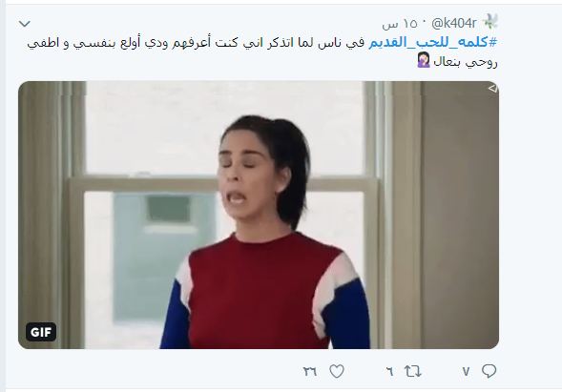This screenshot has width=562, height=392.
Task: Open the reply speech bubble icon
Action: 489,371
